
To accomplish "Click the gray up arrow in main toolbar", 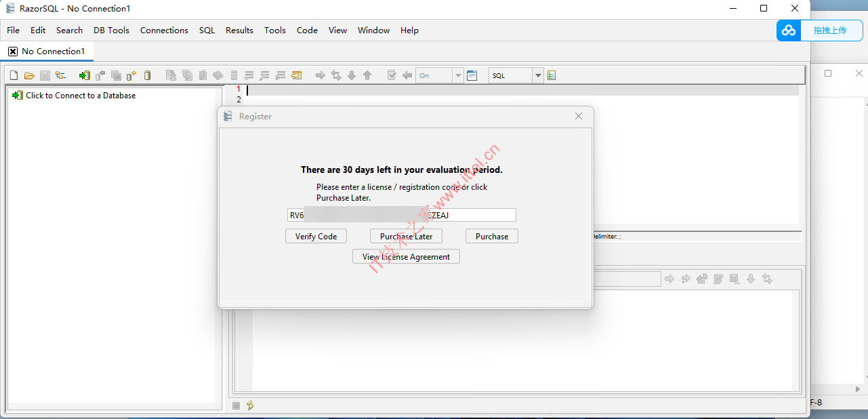I will [367, 75].
